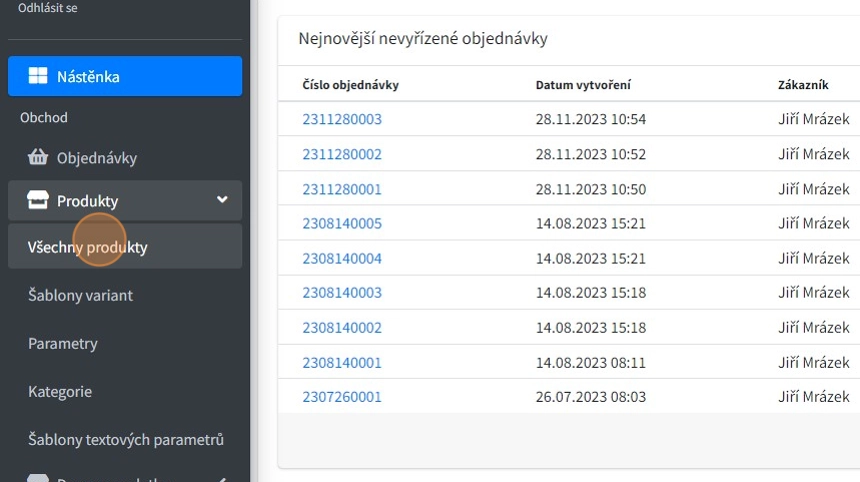Click order link 2308140004
The height and width of the screenshot is (482, 860).
click(x=342, y=258)
